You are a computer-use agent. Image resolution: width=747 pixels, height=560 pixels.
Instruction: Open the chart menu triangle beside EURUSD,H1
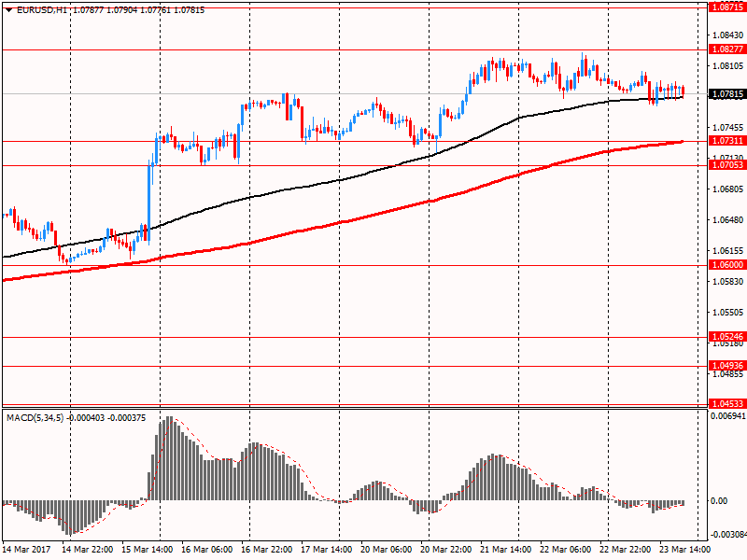click(x=8, y=10)
